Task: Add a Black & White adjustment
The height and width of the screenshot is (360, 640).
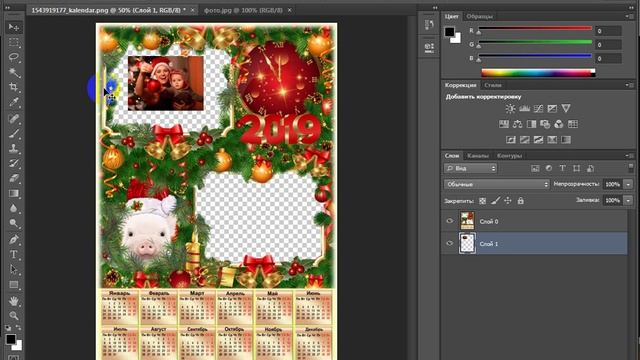Action: (x=531, y=124)
